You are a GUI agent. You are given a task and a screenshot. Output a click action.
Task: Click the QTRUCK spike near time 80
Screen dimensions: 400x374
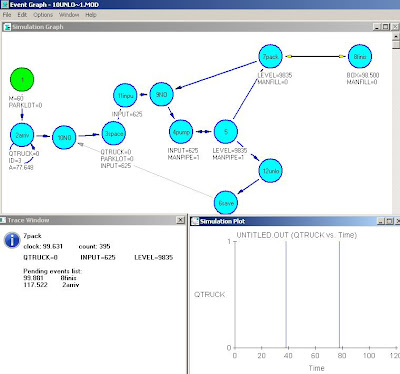pos(339,294)
